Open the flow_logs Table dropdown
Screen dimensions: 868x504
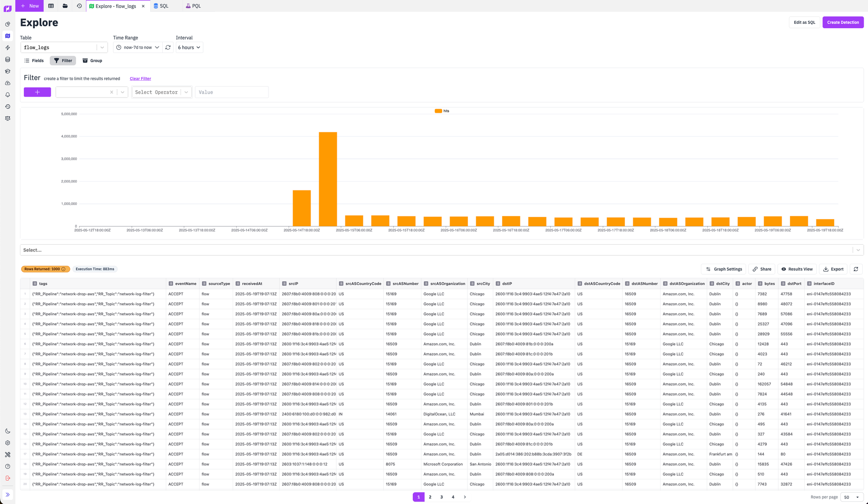64,48
